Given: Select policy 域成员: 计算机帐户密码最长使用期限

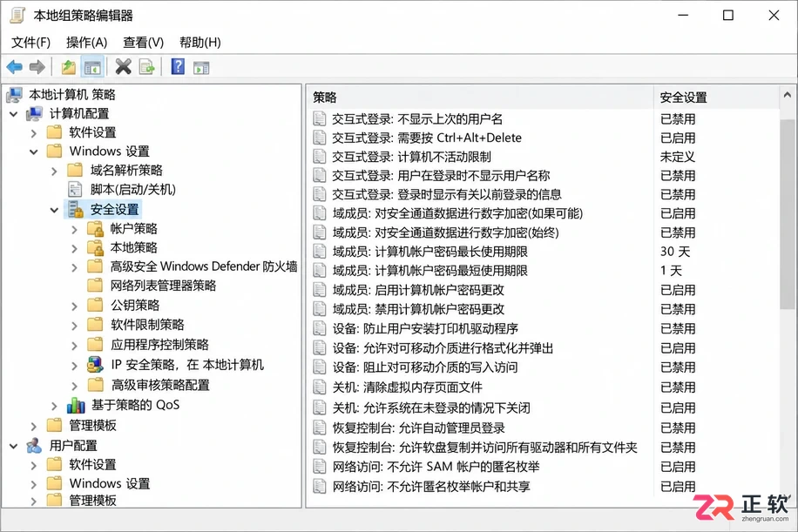Looking at the screenshot, I should point(430,252).
